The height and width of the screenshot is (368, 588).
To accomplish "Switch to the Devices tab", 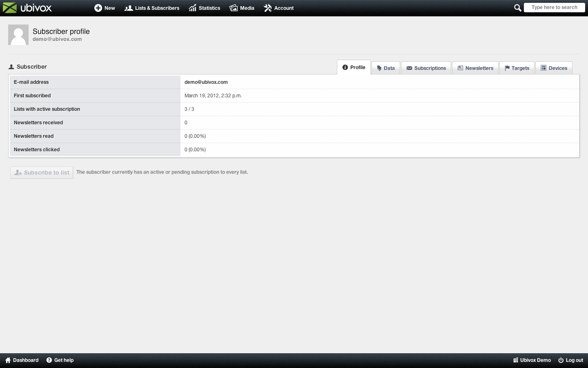I will pyautogui.click(x=554, y=68).
